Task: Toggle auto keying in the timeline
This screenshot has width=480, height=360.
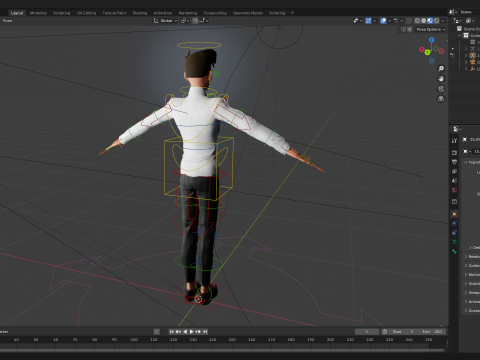Action: click(x=157, y=332)
